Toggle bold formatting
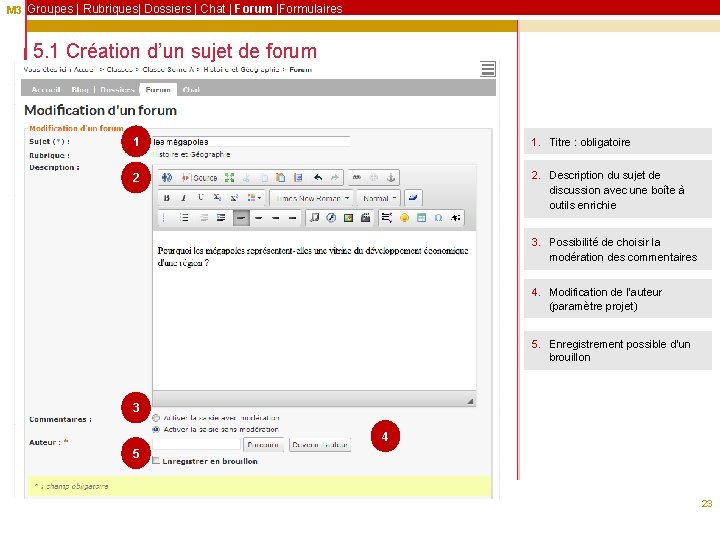The height and width of the screenshot is (540, 720). point(166,198)
